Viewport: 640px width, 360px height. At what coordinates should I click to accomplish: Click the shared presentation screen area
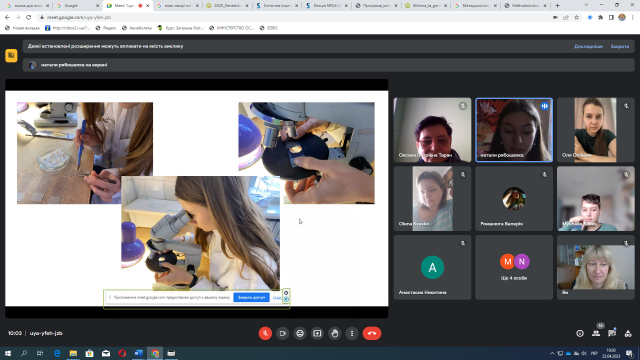point(196,198)
